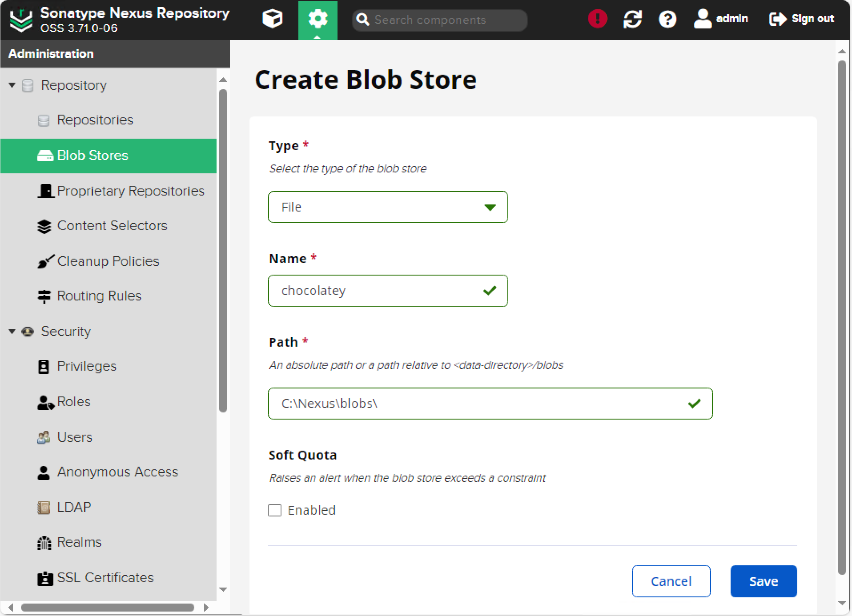Click the LDAP book icon
The width and height of the screenshot is (852, 616).
(44, 508)
